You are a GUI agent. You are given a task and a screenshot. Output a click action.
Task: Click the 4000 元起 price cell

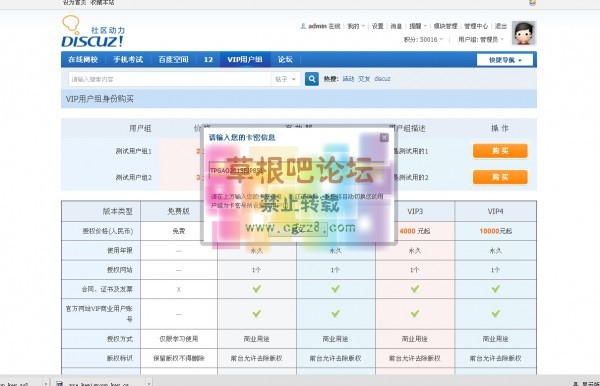coord(415,231)
